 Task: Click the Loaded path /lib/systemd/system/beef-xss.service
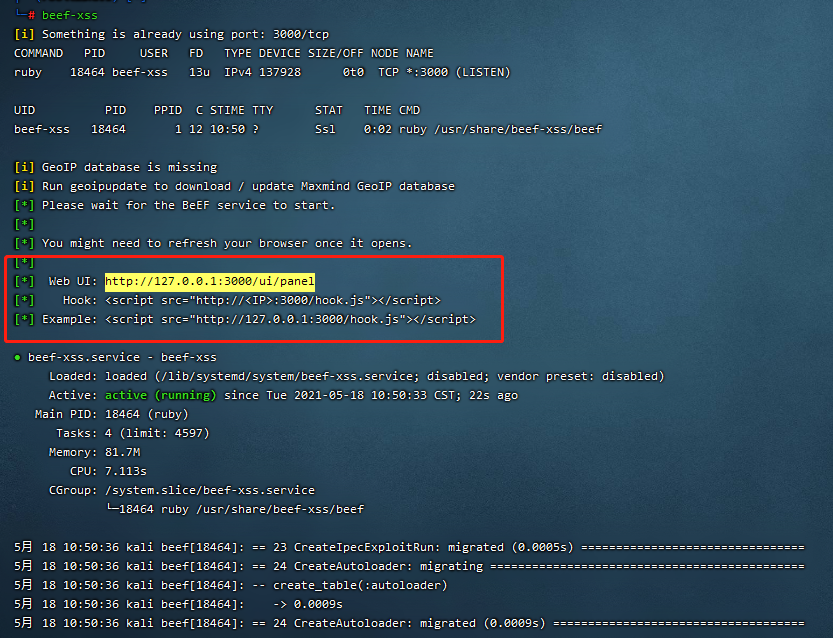tap(286, 376)
